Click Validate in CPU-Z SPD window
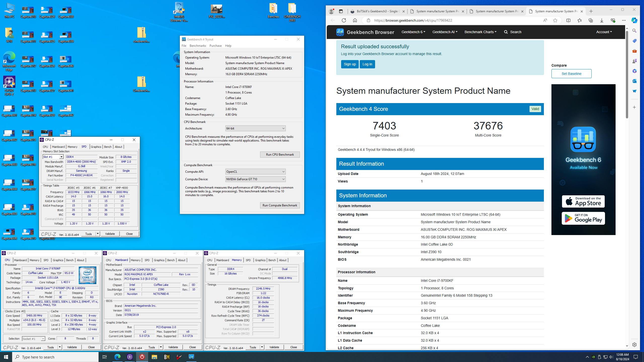The width and height of the screenshot is (644, 362). tap(110, 234)
